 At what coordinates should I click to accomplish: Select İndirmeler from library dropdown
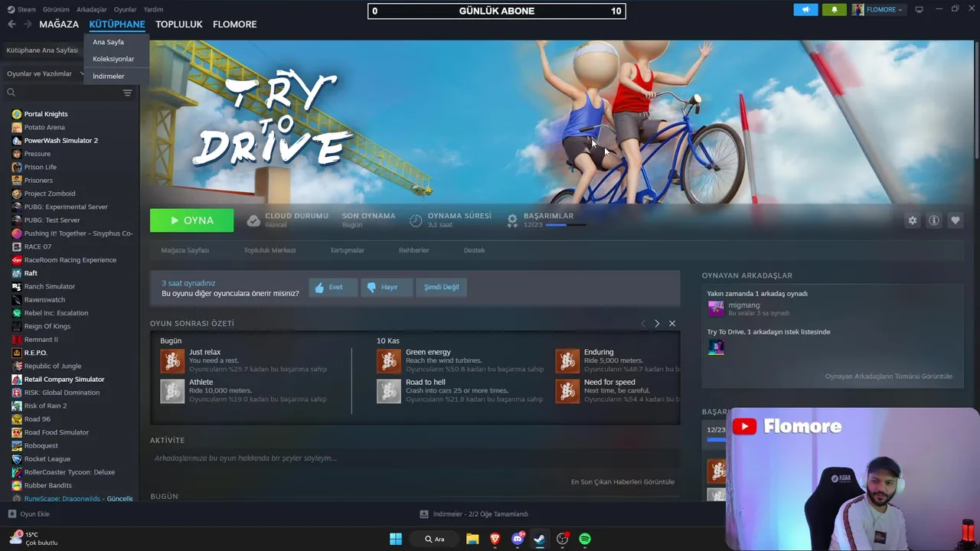pos(109,77)
